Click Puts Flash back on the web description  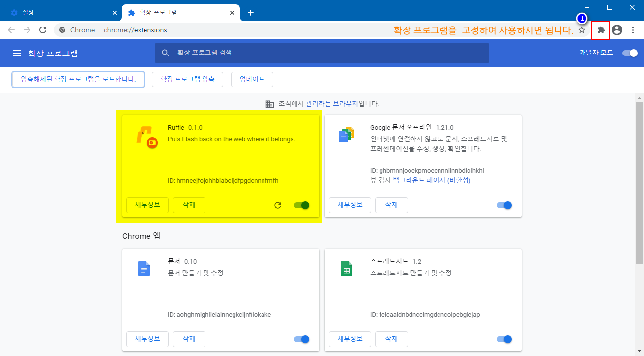point(231,139)
